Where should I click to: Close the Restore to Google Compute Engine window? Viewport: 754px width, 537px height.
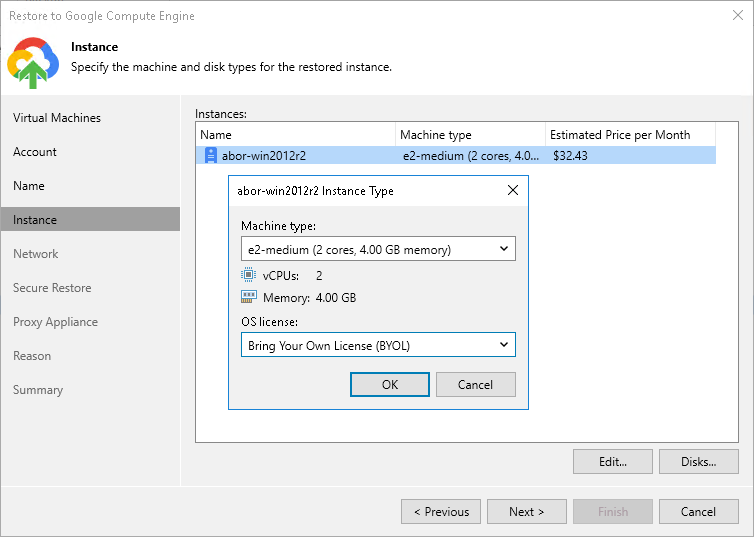[x=738, y=15]
